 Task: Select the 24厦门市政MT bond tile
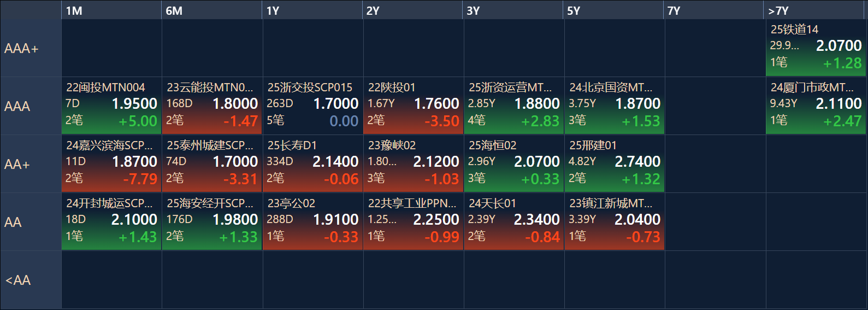coord(816,106)
